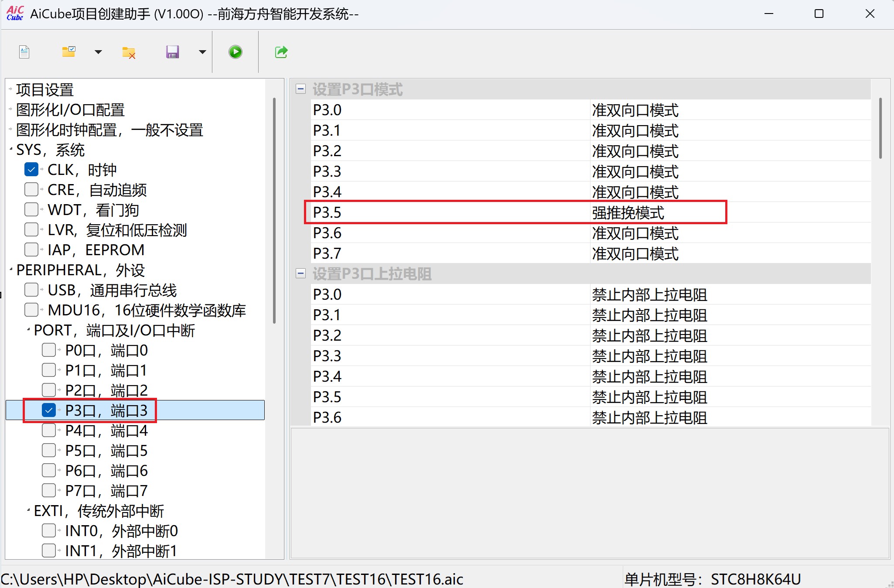Collapse the PORT 端口及I/O口中断 node
Screen dimensions: 894x588
28,330
